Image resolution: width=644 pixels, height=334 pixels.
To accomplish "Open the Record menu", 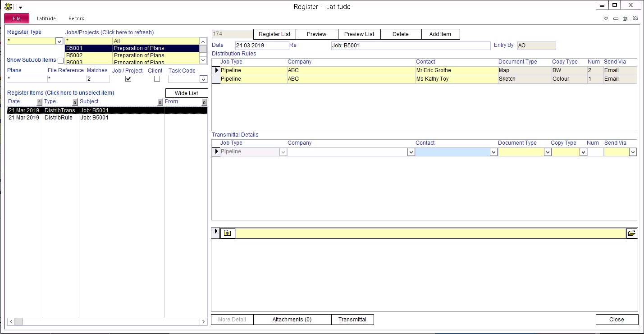I will point(76,18).
